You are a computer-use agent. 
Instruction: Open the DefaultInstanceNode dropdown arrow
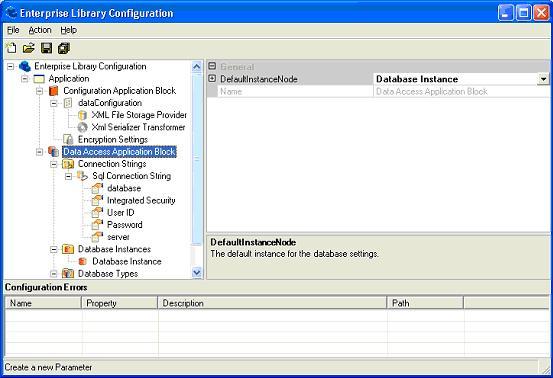coord(543,79)
